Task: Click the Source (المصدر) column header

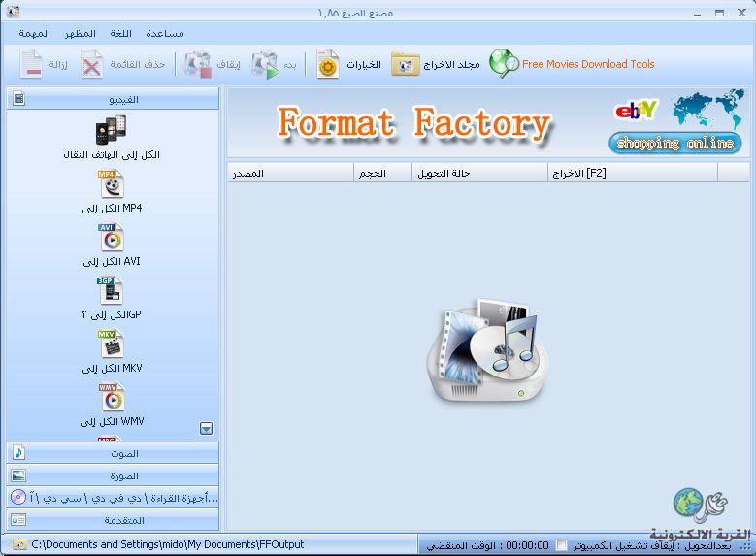Action: 291,173
